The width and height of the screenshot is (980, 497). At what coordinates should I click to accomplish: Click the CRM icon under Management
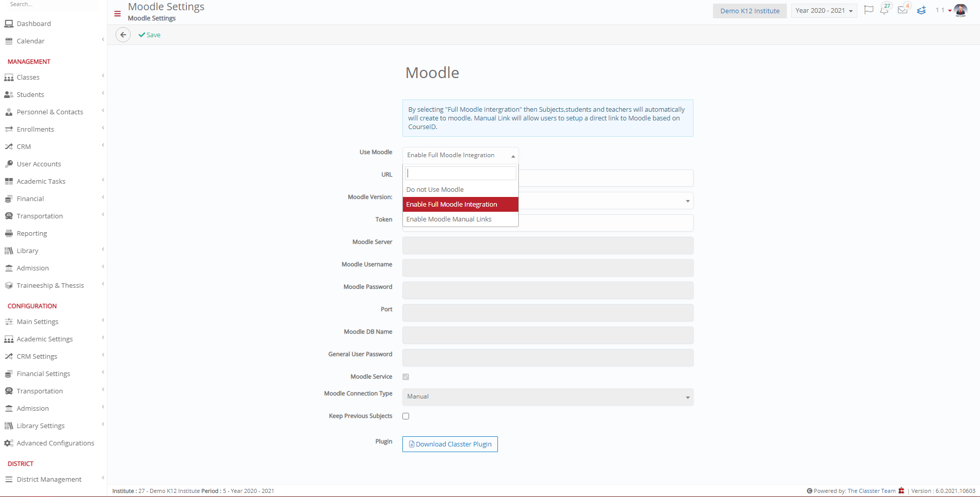pyautogui.click(x=9, y=147)
